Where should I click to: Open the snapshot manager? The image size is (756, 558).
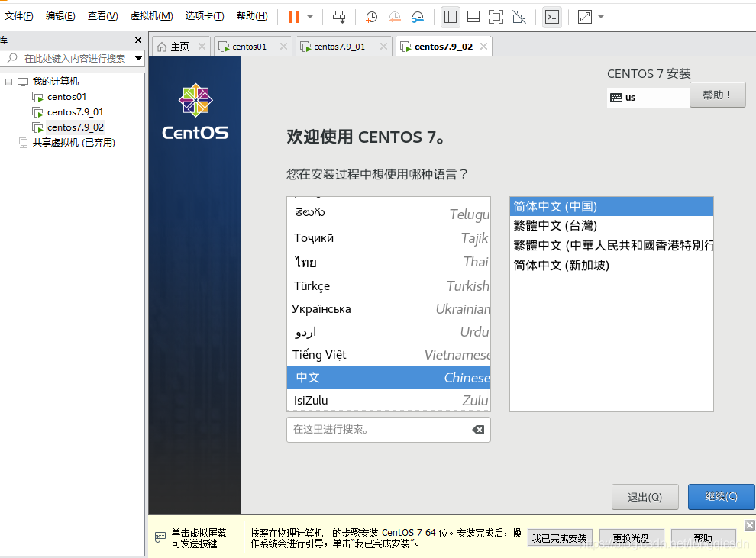[x=418, y=17]
